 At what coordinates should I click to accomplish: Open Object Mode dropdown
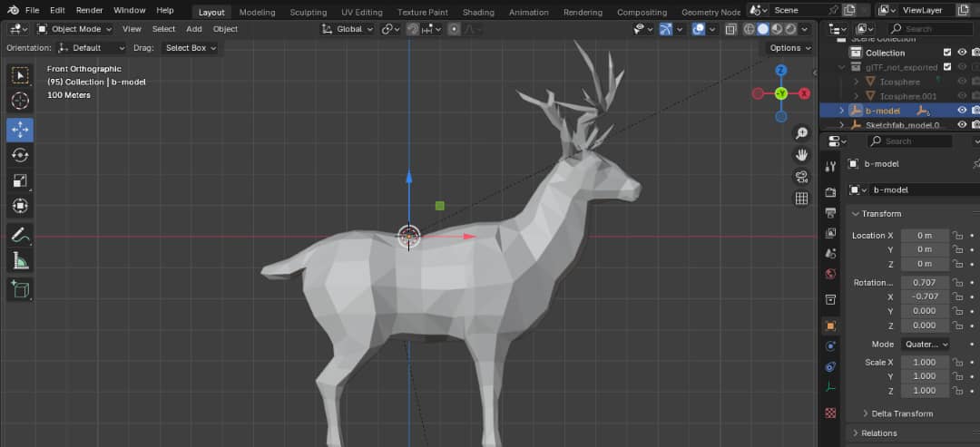click(x=74, y=29)
